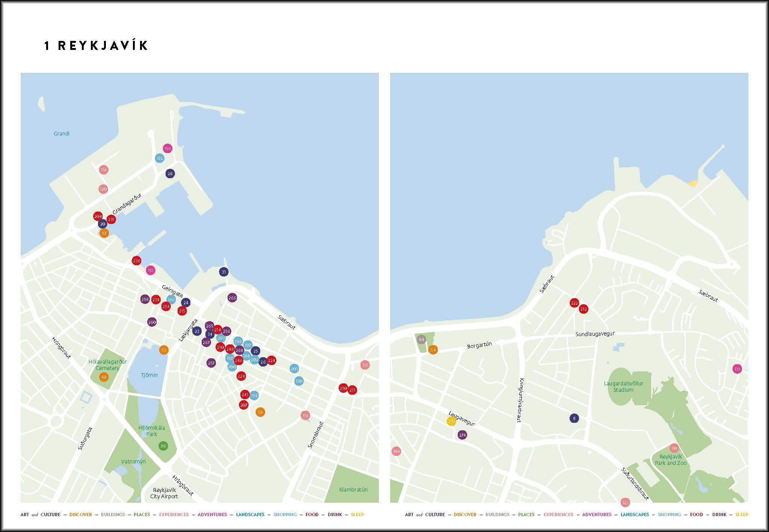Screen dimensions: 769x532
Task: Click the dark blue marker 31 near the harbour
Action: 224,272
